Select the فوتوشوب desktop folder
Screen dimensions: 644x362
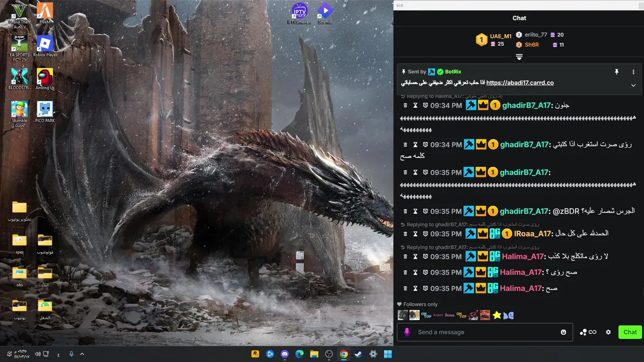pos(45,244)
